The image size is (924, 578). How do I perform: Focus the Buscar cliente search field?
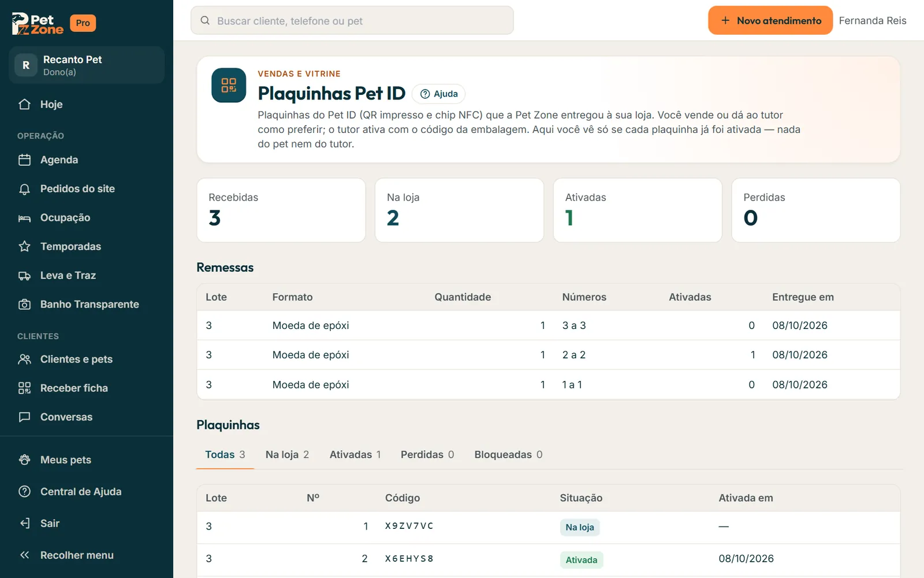[352, 20]
